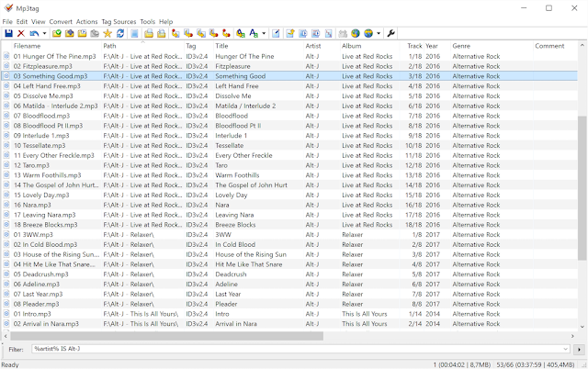Select all files with the blue list icon
Screen dimensions: 588x369
coord(135,33)
